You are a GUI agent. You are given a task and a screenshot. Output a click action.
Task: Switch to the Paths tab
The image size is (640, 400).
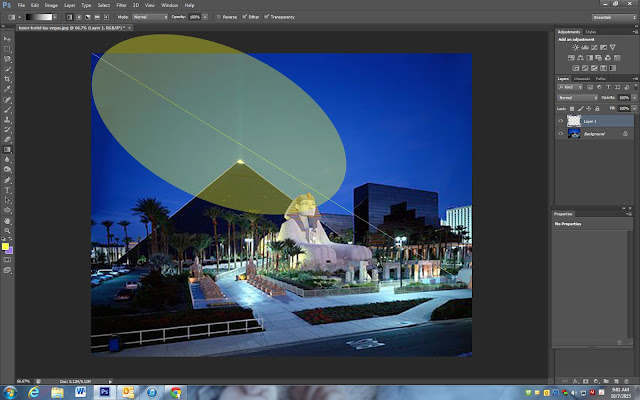point(600,78)
